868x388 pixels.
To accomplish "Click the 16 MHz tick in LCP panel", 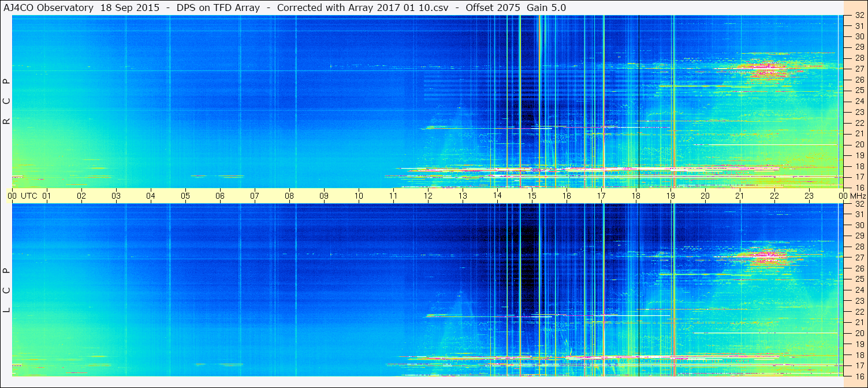I will tap(859, 376).
